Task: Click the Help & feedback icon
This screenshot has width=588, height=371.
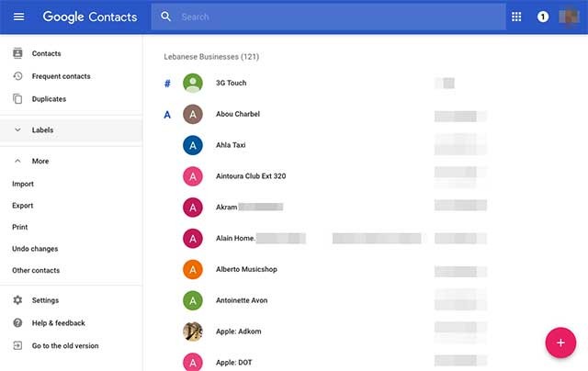Action: (x=17, y=322)
